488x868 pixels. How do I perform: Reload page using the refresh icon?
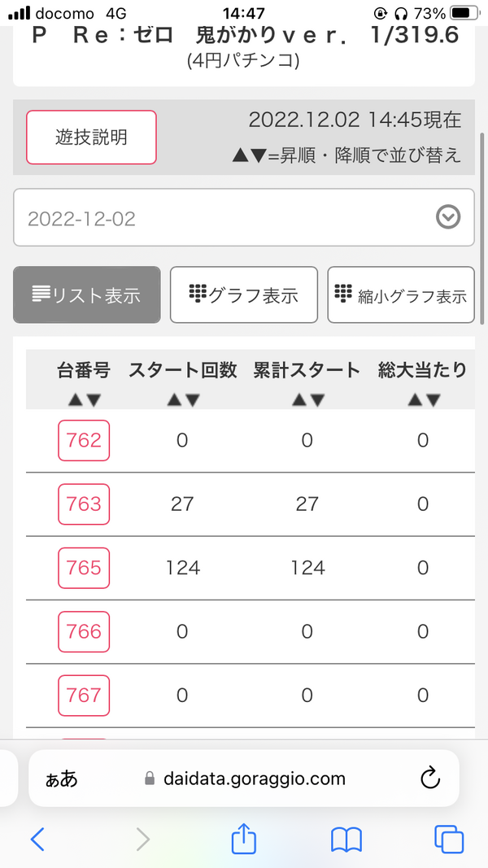[x=430, y=779]
